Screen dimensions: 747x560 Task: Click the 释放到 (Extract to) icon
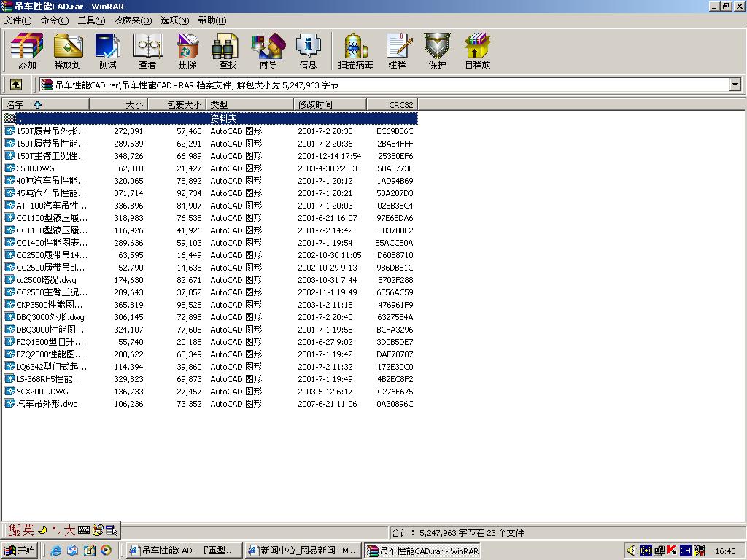click(68, 50)
